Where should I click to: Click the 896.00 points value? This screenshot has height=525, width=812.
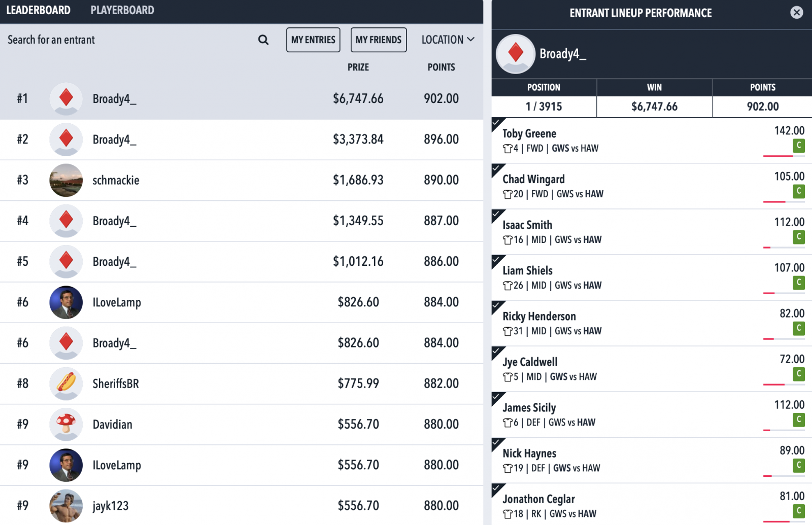point(441,139)
